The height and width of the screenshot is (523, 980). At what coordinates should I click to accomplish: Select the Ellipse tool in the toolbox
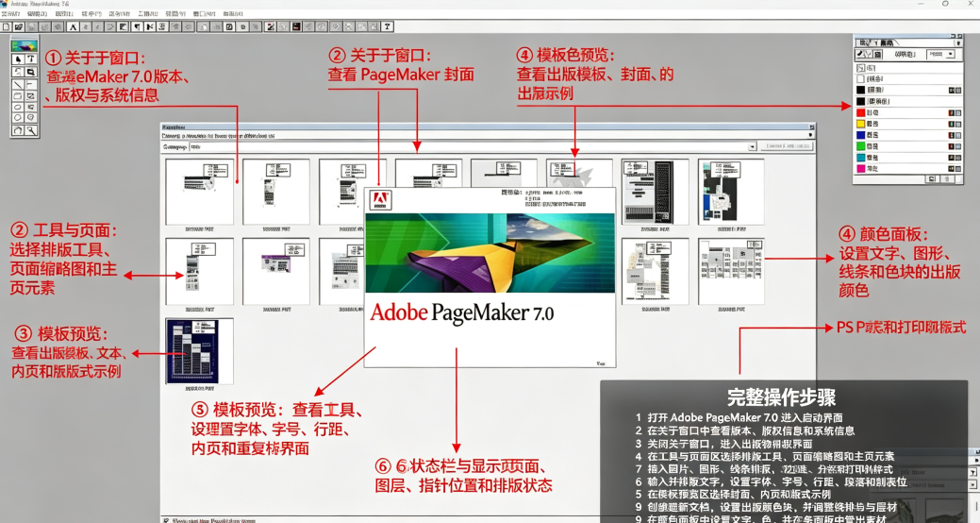[x=18, y=107]
